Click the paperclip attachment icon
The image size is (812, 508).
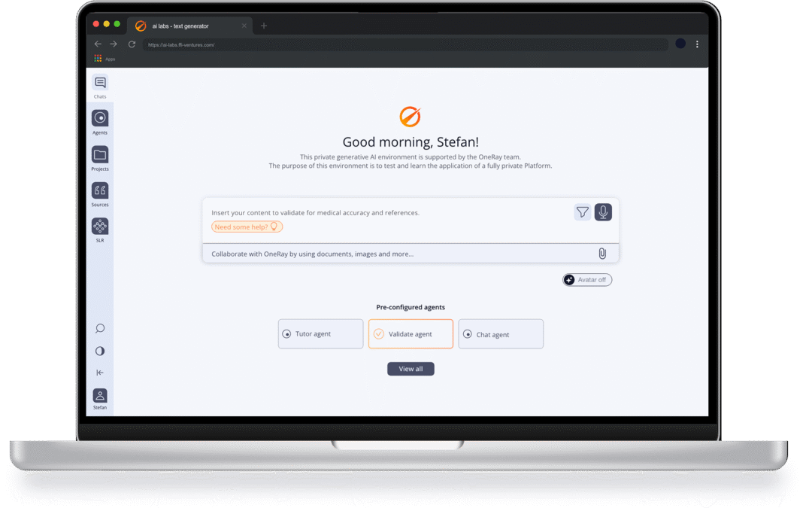[602, 254]
